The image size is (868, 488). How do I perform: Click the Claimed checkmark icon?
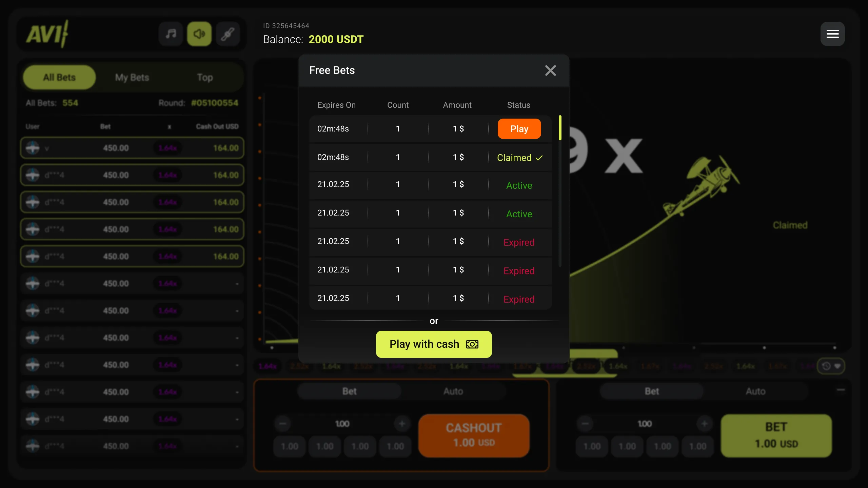tap(539, 158)
